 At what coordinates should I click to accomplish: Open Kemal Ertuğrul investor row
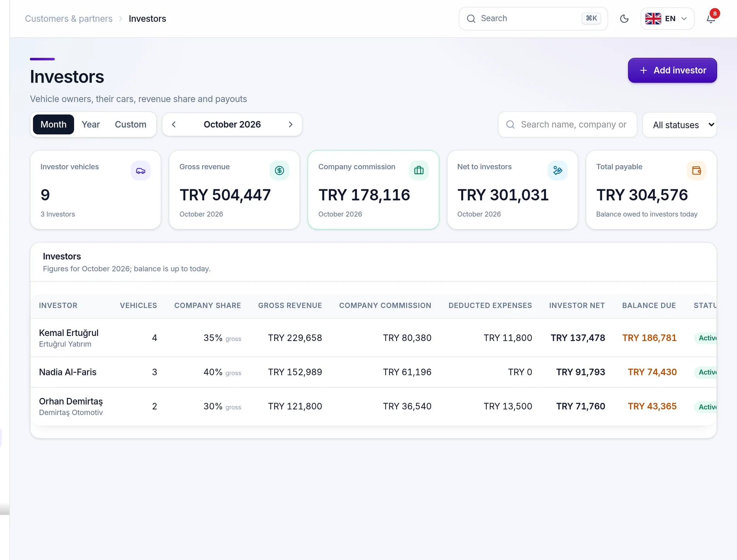(x=373, y=338)
